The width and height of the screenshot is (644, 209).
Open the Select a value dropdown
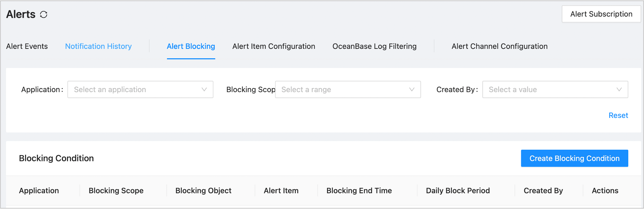(x=549, y=89)
